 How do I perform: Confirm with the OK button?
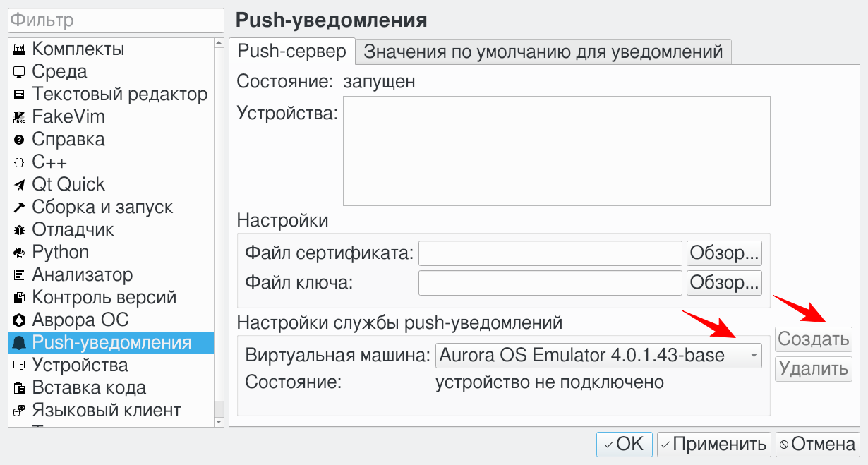[624, 444]
